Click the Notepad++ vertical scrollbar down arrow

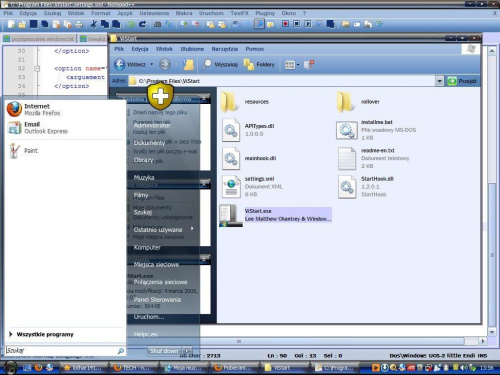pyautogui.click(x=492, y=332)
